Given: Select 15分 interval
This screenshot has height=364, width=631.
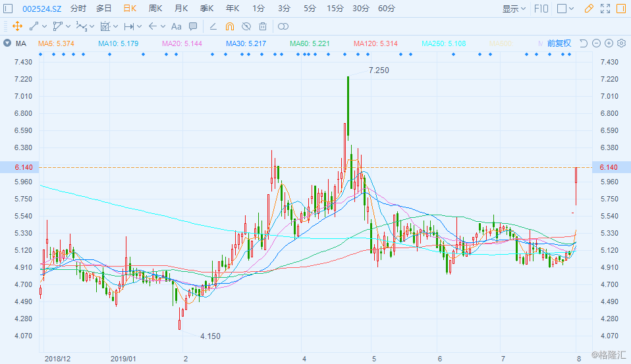Looking at the screenshot, I should (x=335, y=9).
